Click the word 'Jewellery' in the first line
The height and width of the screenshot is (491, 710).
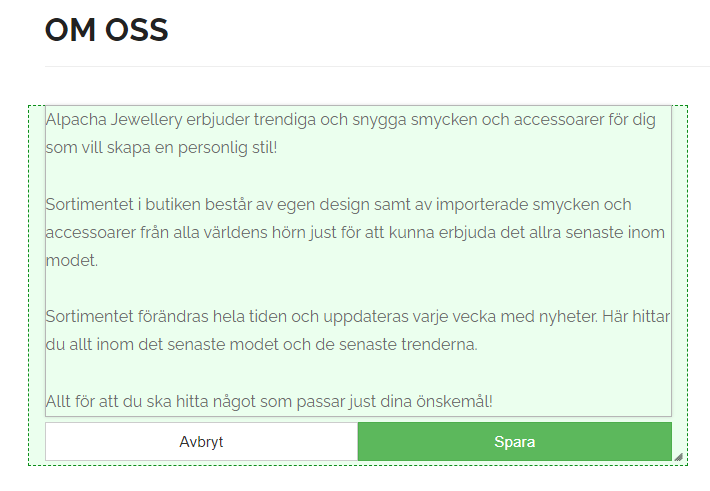tap(146, 120)
